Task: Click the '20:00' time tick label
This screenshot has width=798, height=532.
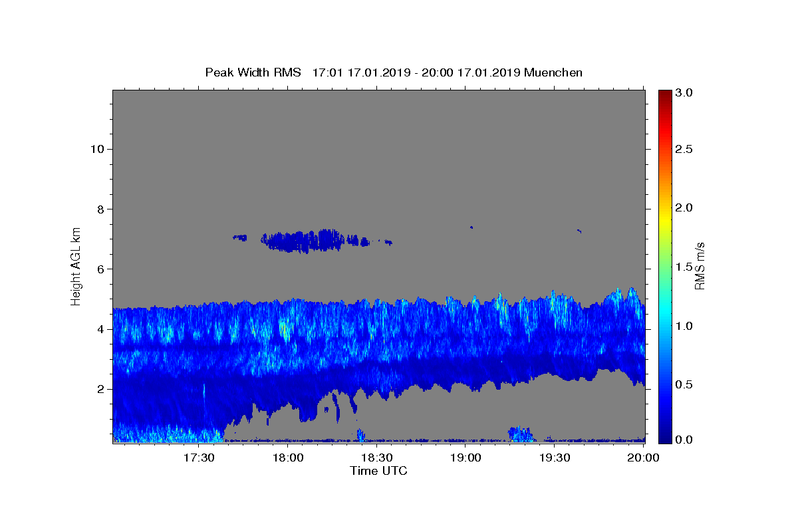Action: coord(644,458)
